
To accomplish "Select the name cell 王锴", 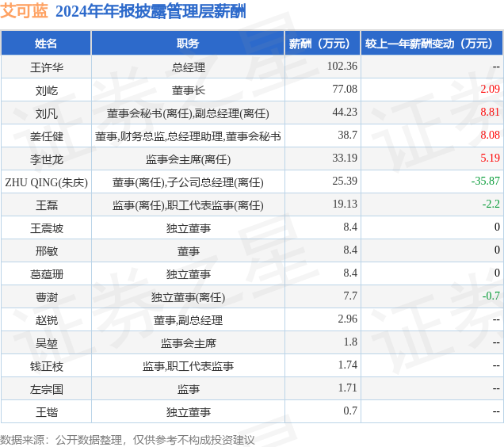I will (x=47, y=413).
